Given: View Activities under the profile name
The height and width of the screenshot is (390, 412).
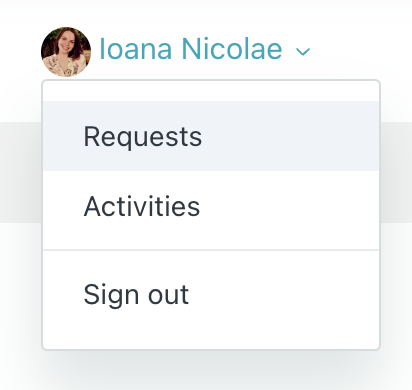Looking at the screenshot, I should [211, 206].
